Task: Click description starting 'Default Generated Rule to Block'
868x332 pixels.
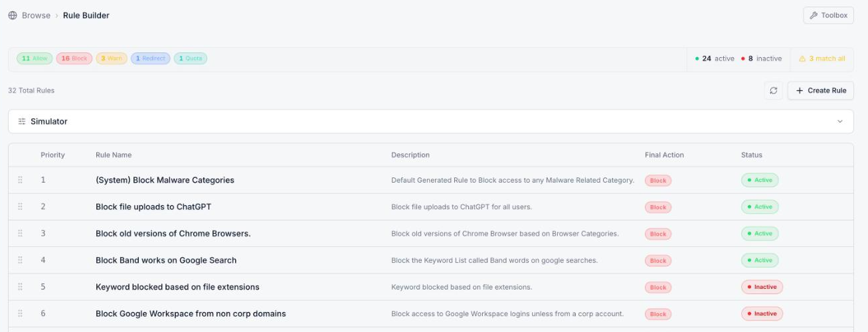Action: 513,180
